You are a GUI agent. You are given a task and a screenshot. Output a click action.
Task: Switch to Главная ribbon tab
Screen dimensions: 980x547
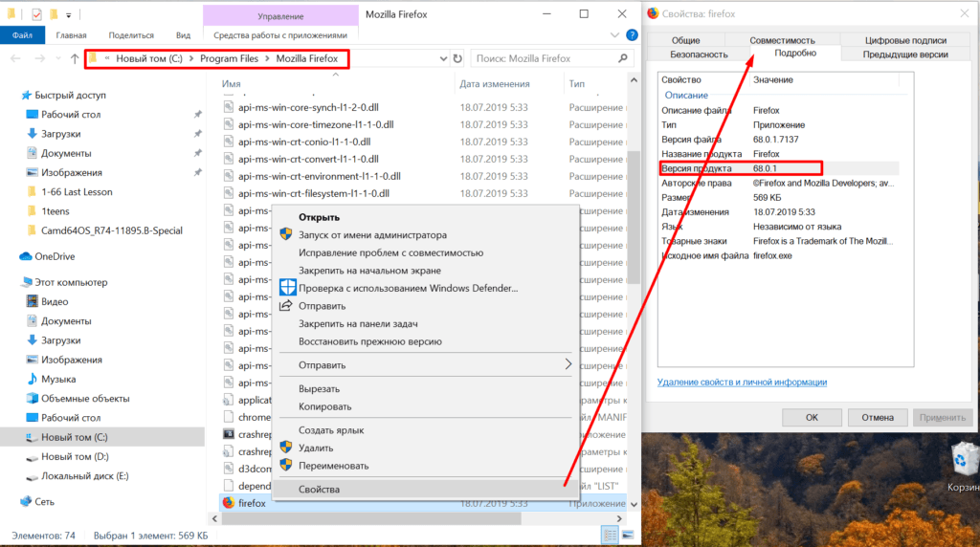tap(71, 35)
